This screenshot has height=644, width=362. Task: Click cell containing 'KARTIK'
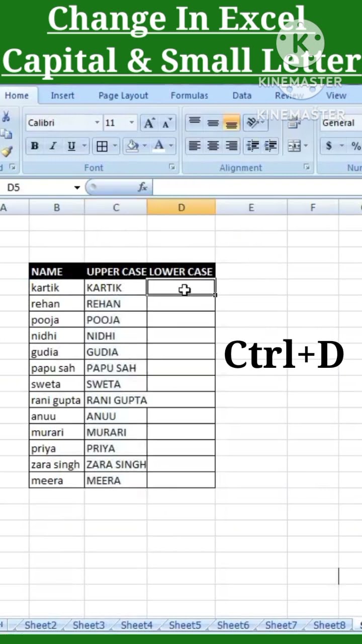point(116,288)
